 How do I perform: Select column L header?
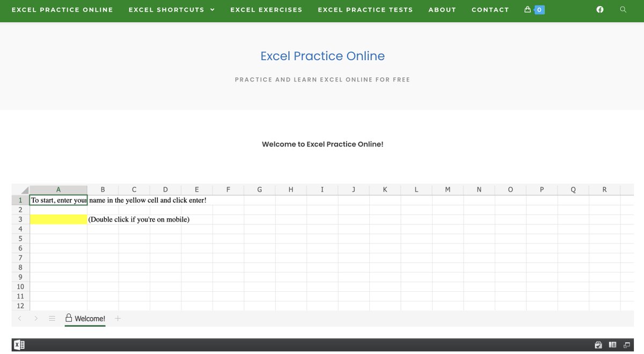pos(416,189)
